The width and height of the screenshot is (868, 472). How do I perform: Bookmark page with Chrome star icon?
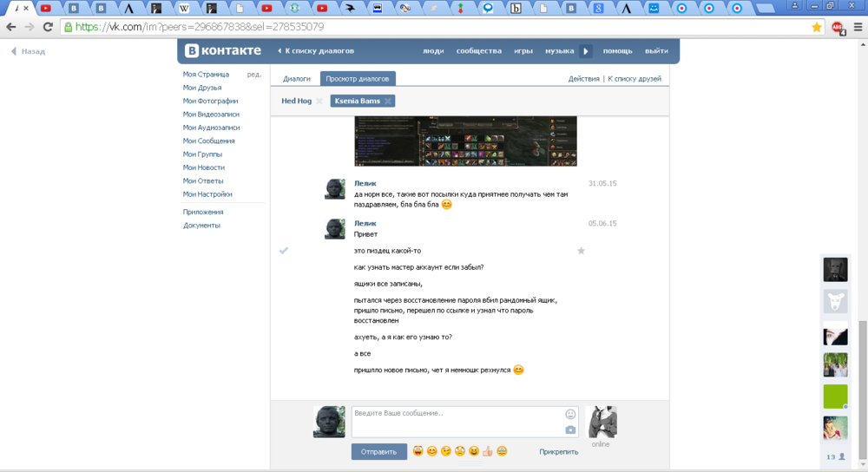click(x=816, y=27)
